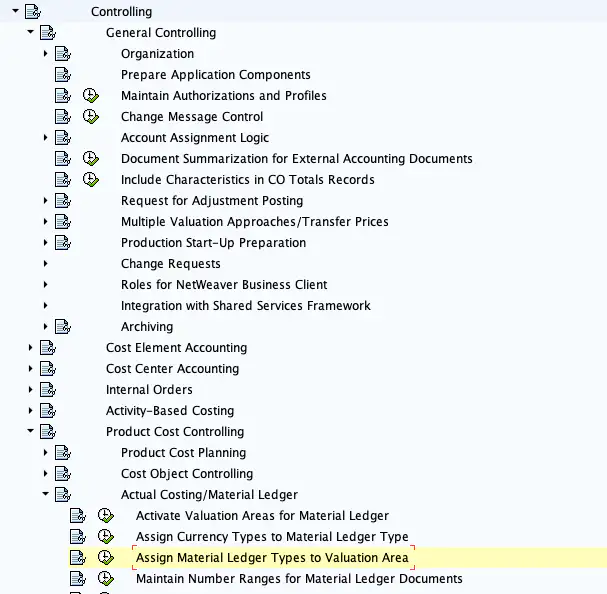This screenshot has height=594, width=607.
Task: Open documentation icon for Prepare Application Components
Action: click(63, 74)
